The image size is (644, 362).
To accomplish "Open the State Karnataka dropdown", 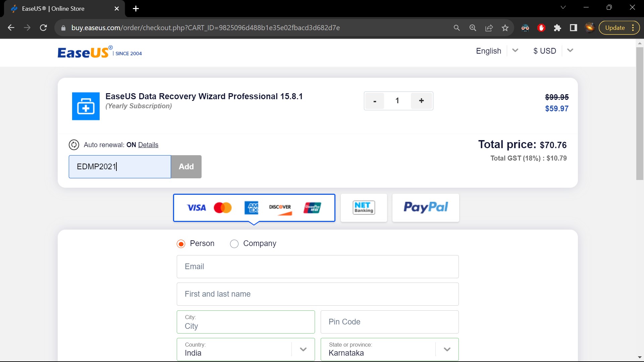I will 390,350.
